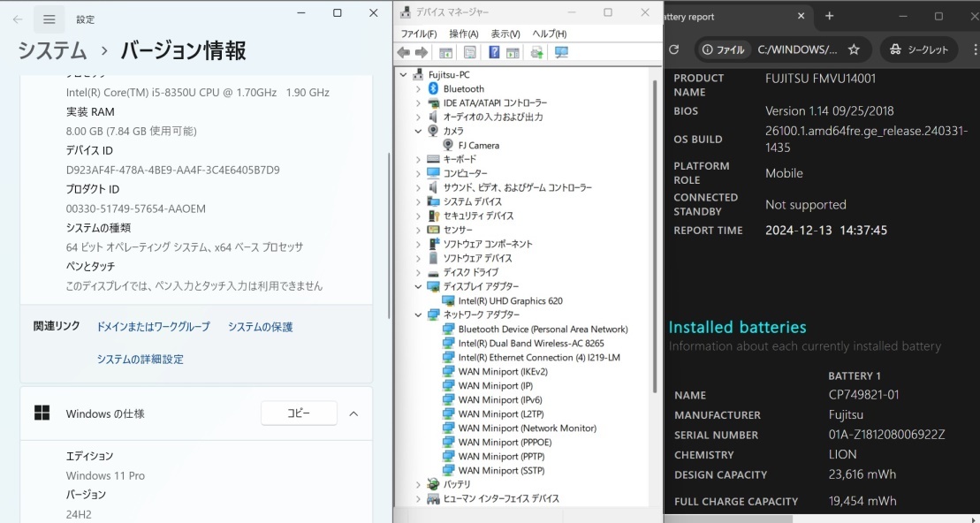The width and height of the screenshot is (980, 523).
Task: Click the IDE ATA/ATAPI コントローラー category icon
Action: click(433, 102)
